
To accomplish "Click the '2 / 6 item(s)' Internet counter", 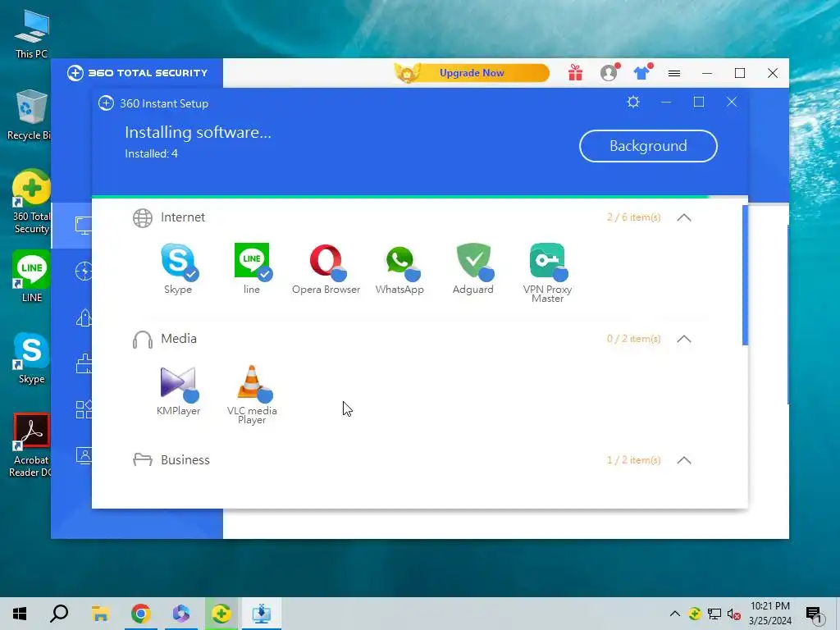I will (x=634, y=217).
